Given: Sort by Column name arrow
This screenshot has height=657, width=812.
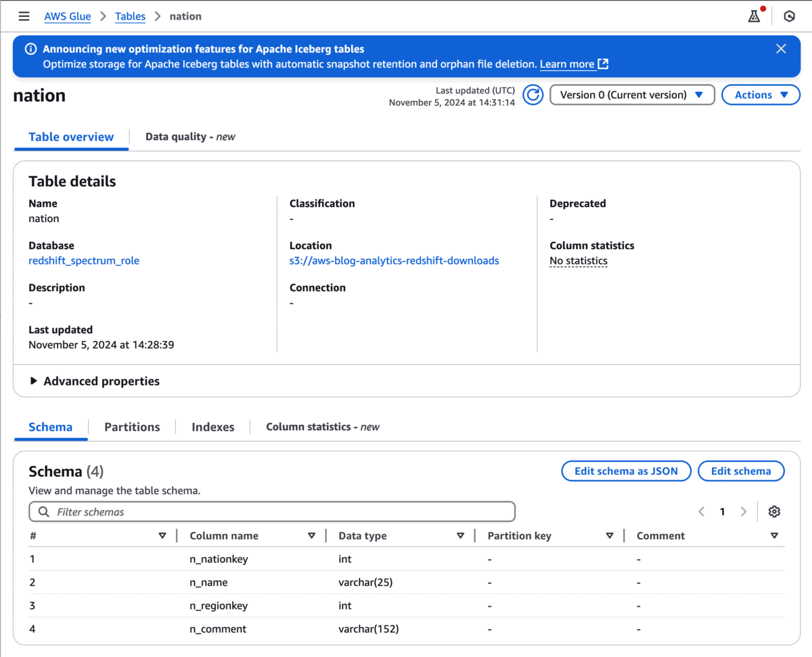Looking at the screenshot, I should click(311, 536).
